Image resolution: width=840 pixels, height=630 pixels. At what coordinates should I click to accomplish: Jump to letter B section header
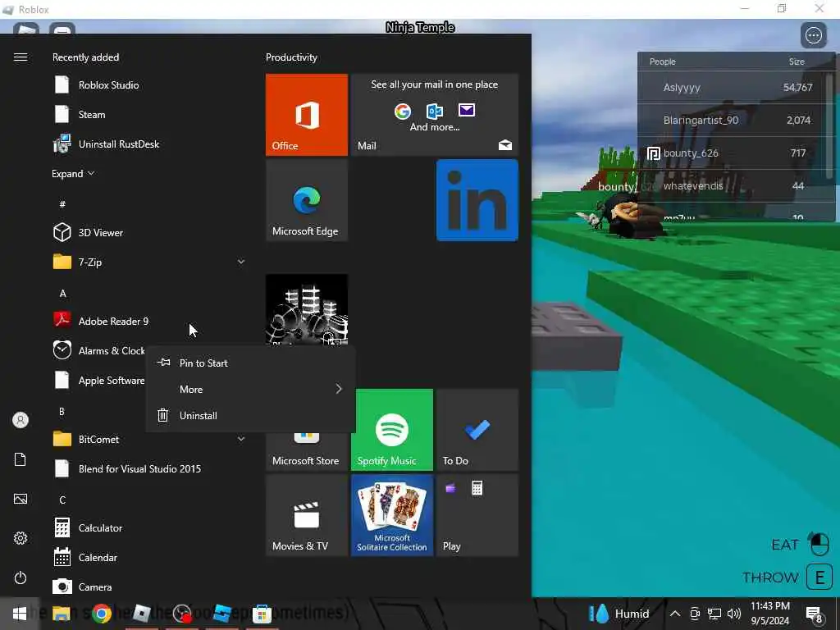(x=62, y=412)
